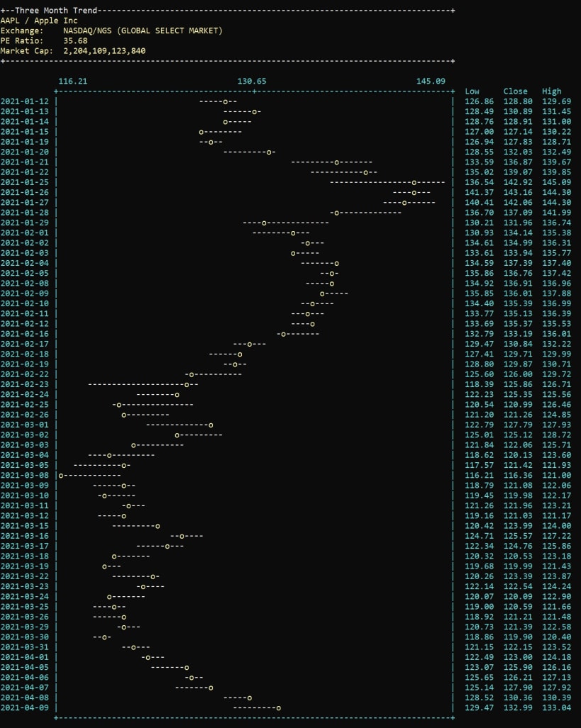Select the date 2021-02-04
Screen dimensions: 581x728
click(25, 263)
